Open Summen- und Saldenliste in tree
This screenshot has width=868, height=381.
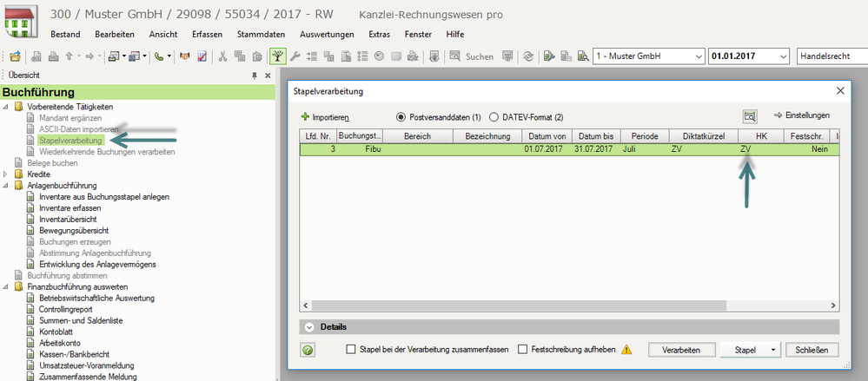click(x=86, y=320)
